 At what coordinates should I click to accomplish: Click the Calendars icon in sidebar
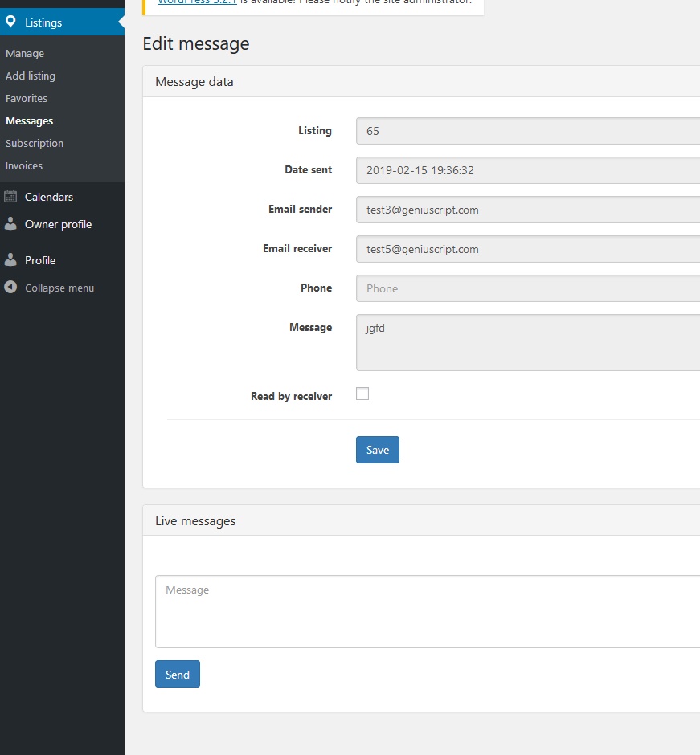tap(10, 197)
